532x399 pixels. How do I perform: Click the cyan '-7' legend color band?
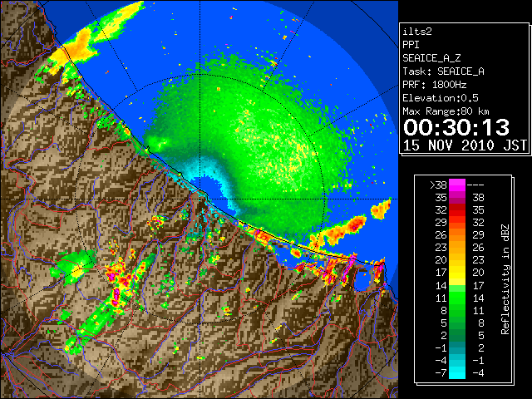tap(457, 372)
